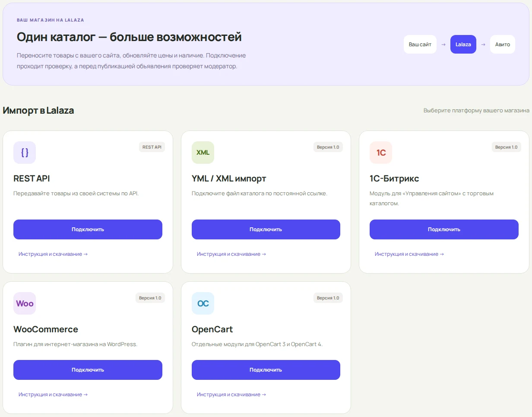Screen dimensions: 532x417
Task: Click the '1С-Битрикс' card title
Action: [394, 178]
